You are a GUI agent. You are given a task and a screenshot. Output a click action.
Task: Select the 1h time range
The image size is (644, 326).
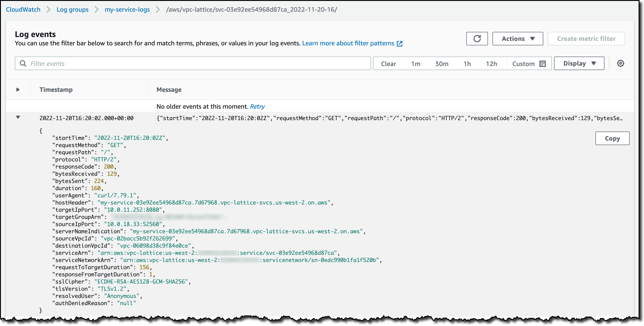point(467,64)
